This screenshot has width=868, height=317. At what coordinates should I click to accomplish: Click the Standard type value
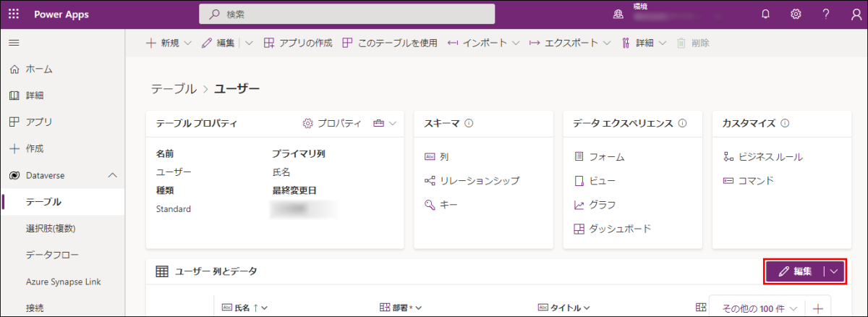pos(174,208)
